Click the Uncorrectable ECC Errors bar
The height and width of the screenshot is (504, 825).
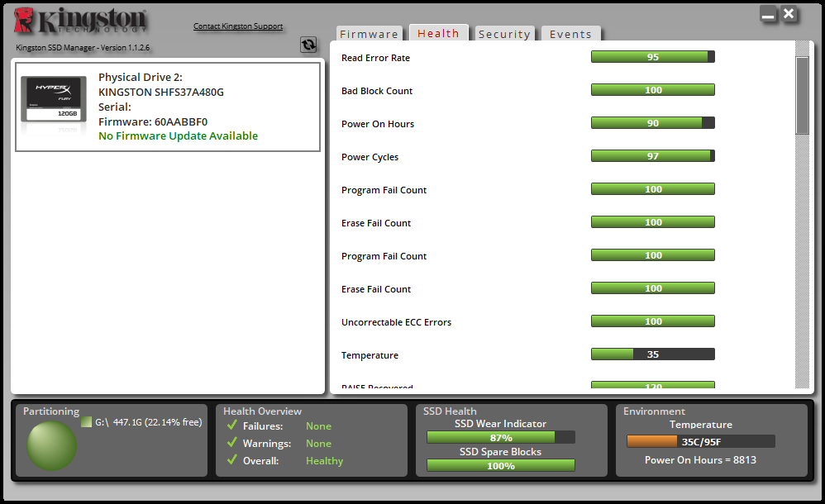click(x=653, y=321)
